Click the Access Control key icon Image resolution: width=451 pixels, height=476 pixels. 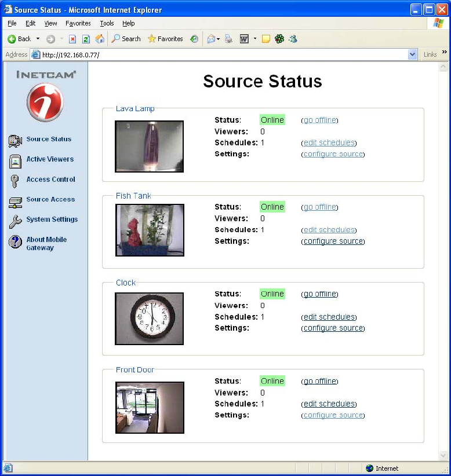(15, 181)
